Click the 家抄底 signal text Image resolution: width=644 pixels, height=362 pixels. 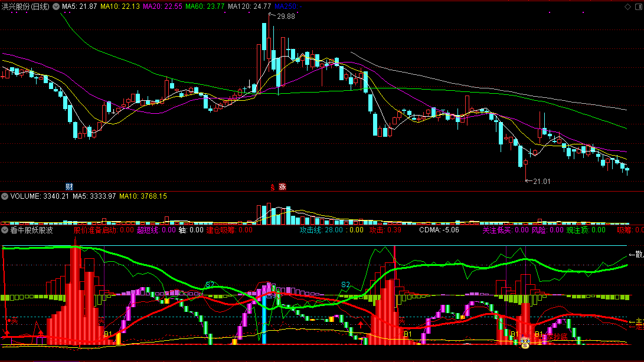[x=557, y=337]
